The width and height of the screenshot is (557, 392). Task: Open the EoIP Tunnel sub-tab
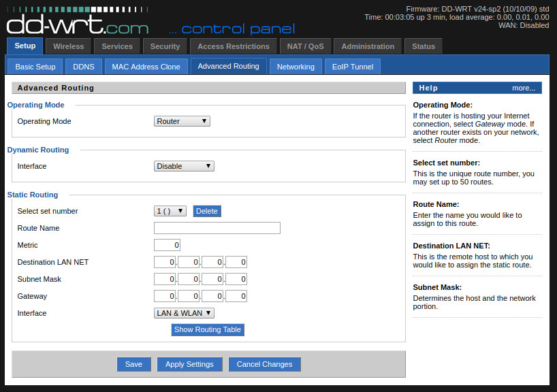353,67
